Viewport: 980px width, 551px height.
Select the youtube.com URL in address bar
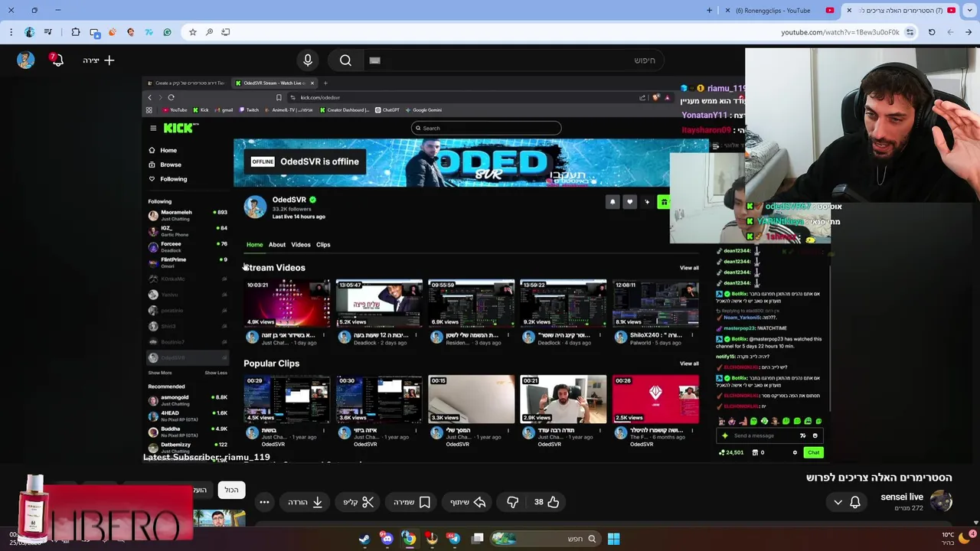pyautogui.click(x=840, y=32)
